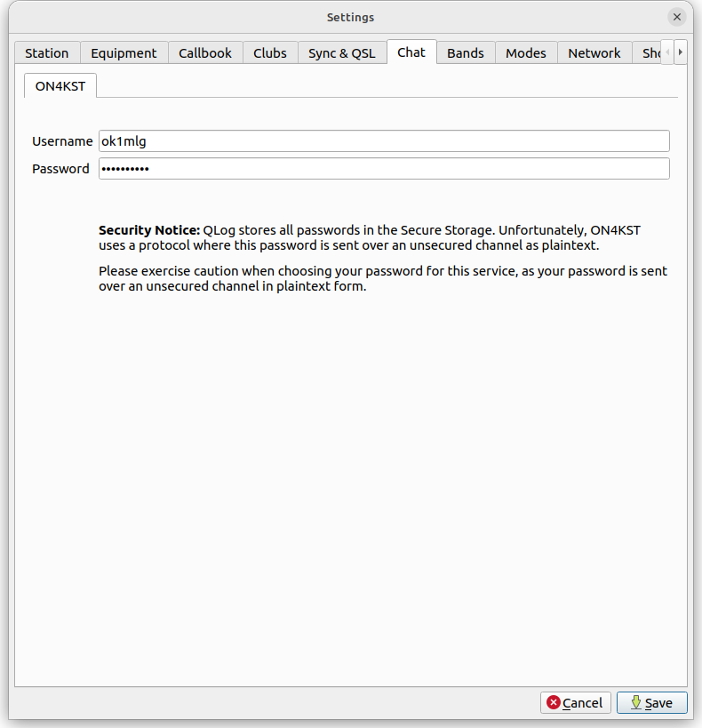Go to the Callbook tab
The height and width of the screenshot is (728, 702).
(x=205, y=53)
